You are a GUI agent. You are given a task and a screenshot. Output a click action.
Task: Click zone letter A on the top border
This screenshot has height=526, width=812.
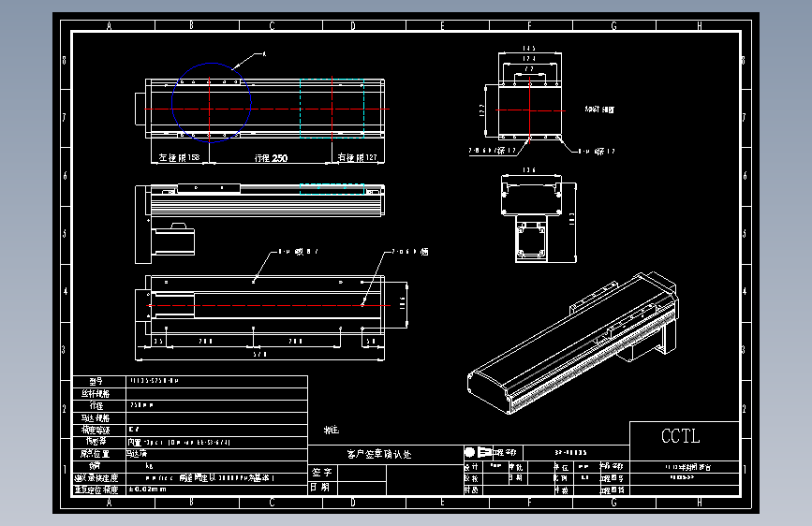tap(109, 26)
